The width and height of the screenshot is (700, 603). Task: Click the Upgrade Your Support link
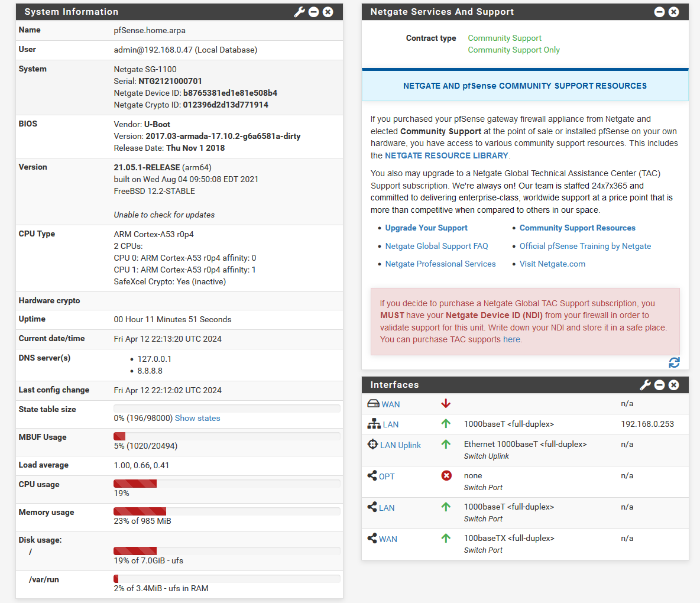pyautogui.click(x=426, y=228)
